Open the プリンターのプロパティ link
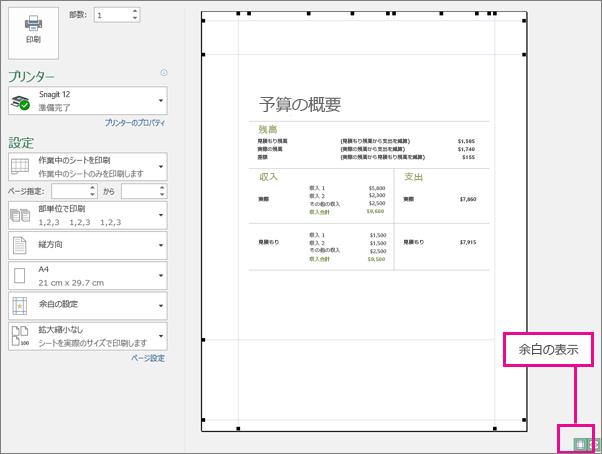 point(135,123)
